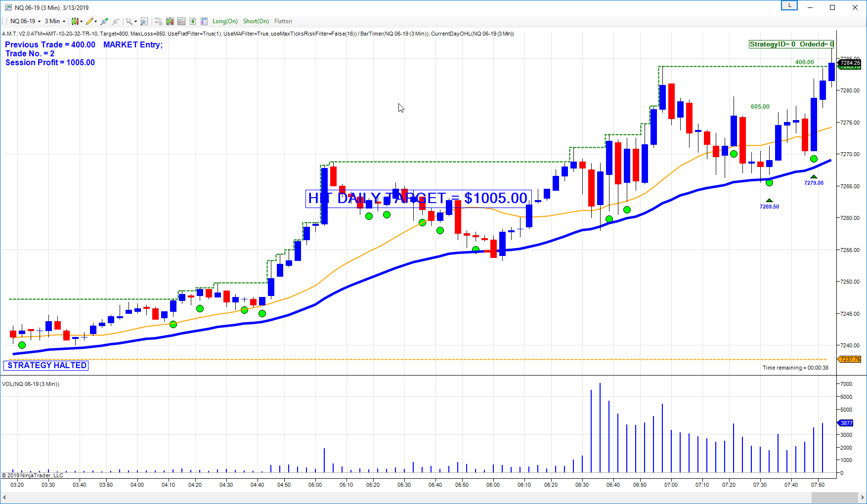
Task: Click the Time remaining = 00:00:38 text
Action: click(795, 368)
